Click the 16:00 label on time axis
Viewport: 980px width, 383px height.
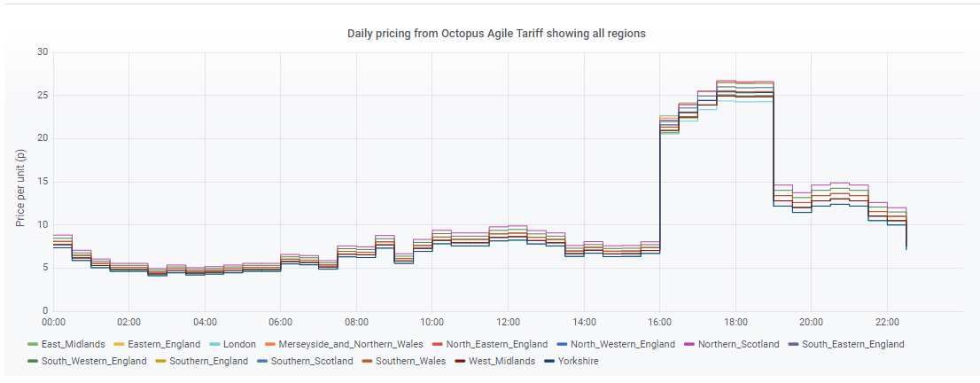click(659, 323)
